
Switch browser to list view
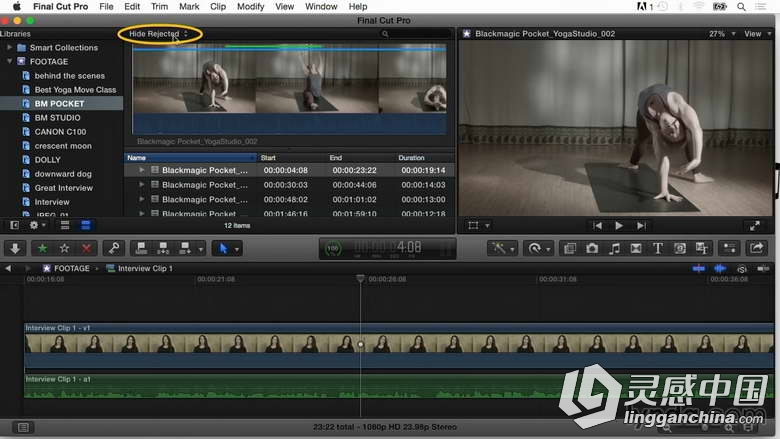click(x=86, y=225)
